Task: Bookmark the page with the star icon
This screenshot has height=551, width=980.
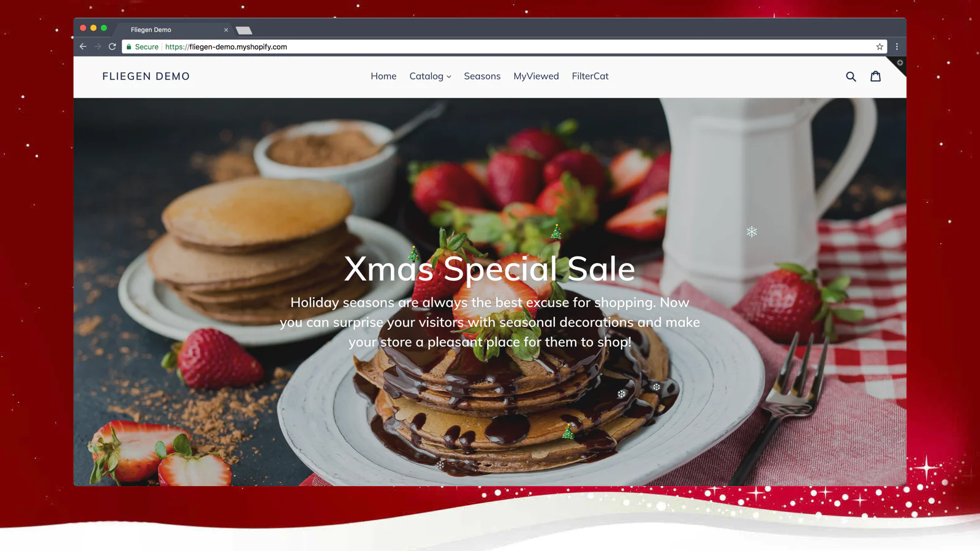Action: 880,47
